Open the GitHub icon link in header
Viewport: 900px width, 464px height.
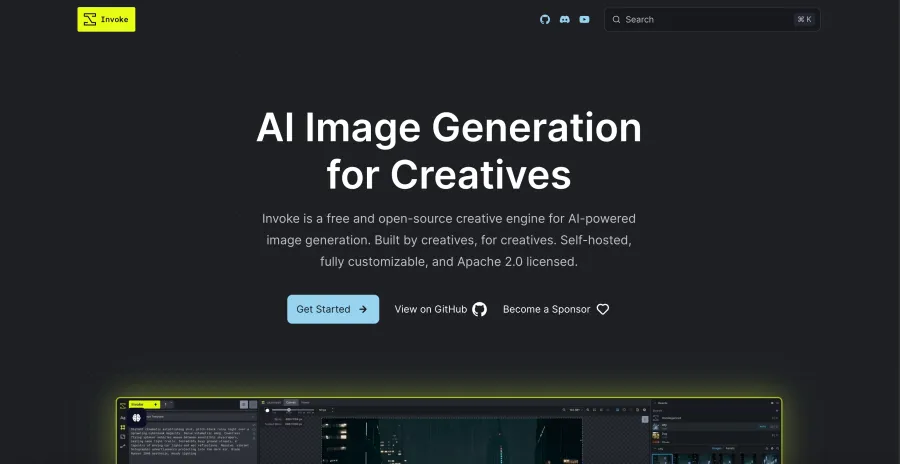tap(545, 20)
